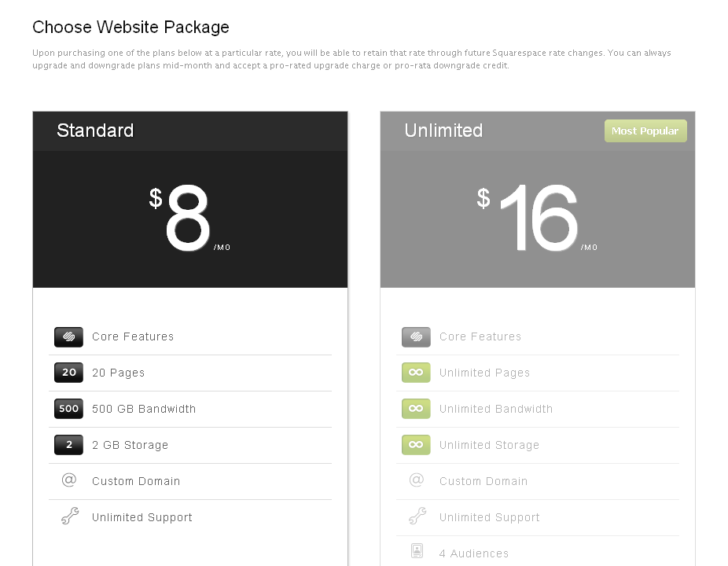Click the infinity icon beside Unlimited Pages
Screen dimensions: 728x566
[x=416, y=373]
